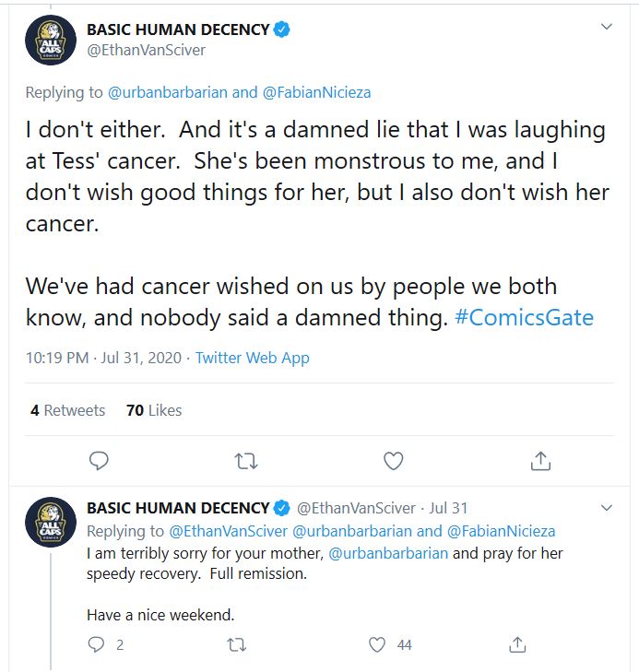Viewport: 639px width, 672px height.
Task: Open the @FabianNicieza mention in the main tweet
Action: point(317,92)
